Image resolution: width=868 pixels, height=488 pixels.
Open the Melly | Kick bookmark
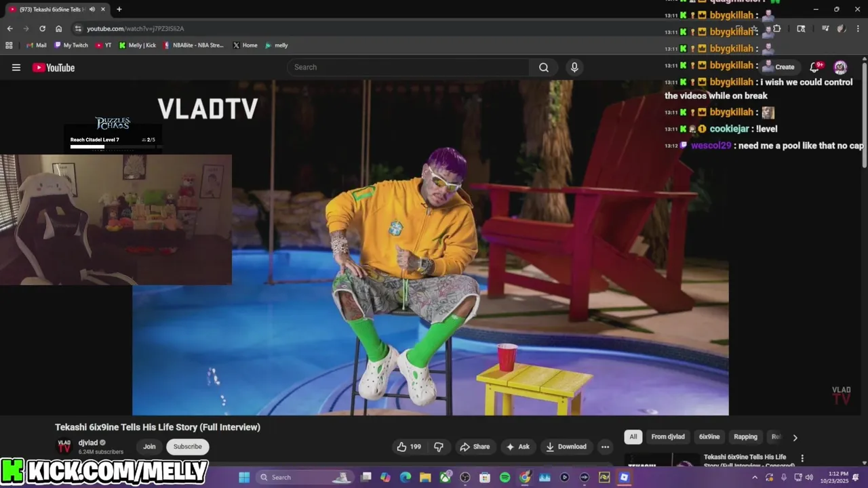[x=137, y=45]
